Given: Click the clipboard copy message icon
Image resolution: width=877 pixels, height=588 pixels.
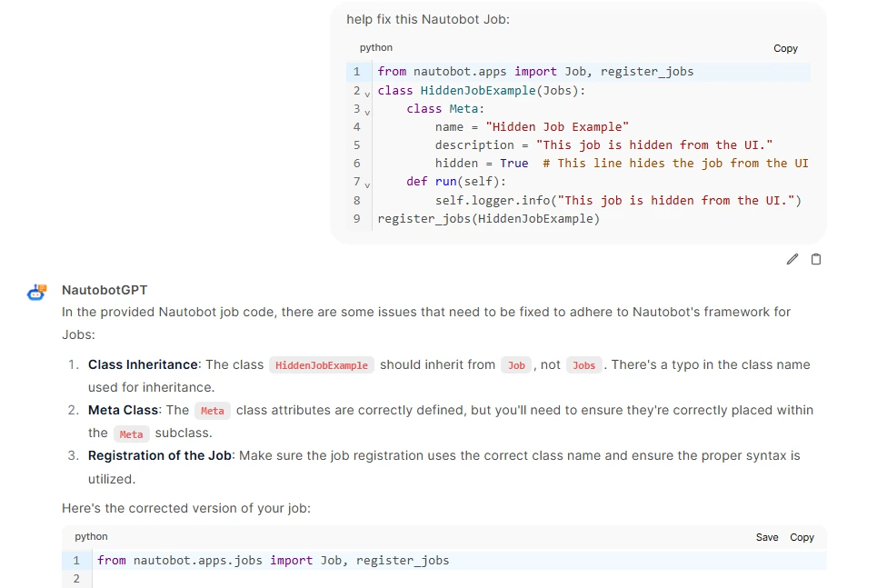Looking at the screenshot, I should click(x=816, y=259).
